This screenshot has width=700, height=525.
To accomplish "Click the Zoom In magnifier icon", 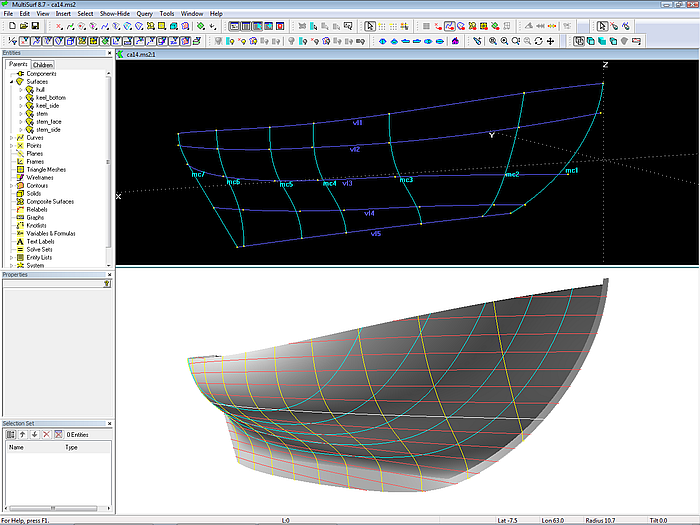I will [503, 41].
